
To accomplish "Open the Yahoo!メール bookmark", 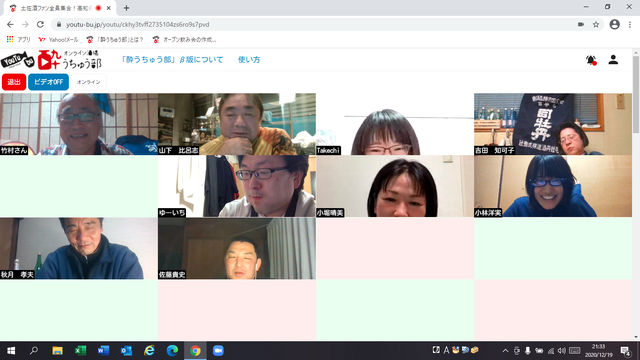I will (58, 40).
